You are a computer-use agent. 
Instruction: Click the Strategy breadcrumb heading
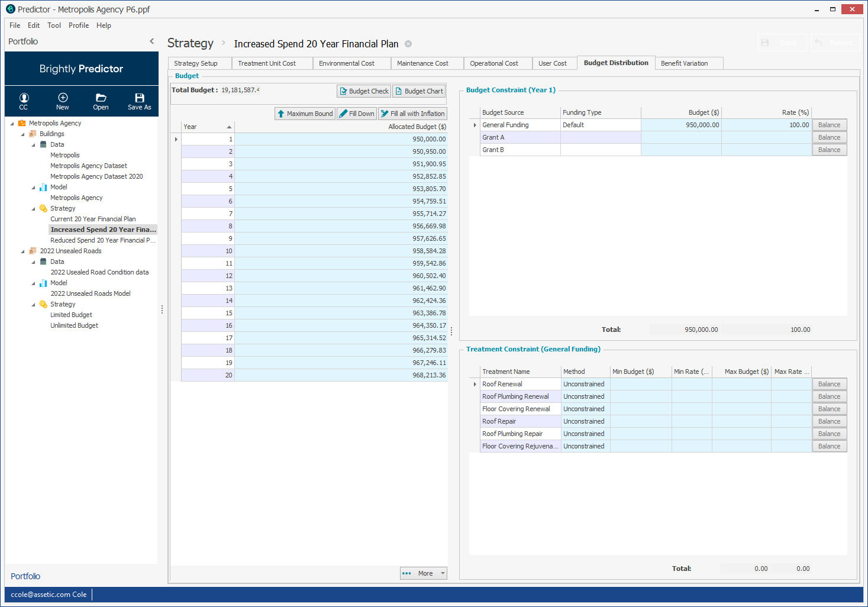(x=191, y=43)
